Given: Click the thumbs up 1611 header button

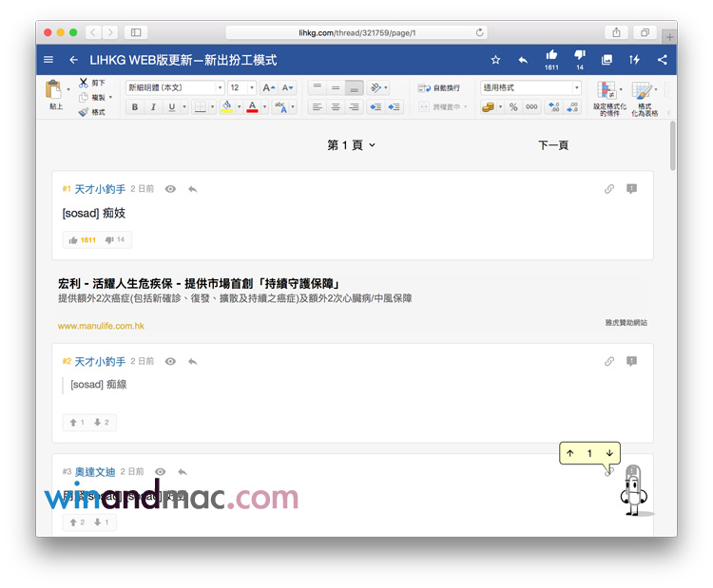Looking at the screenshot, I should (551, 60).
